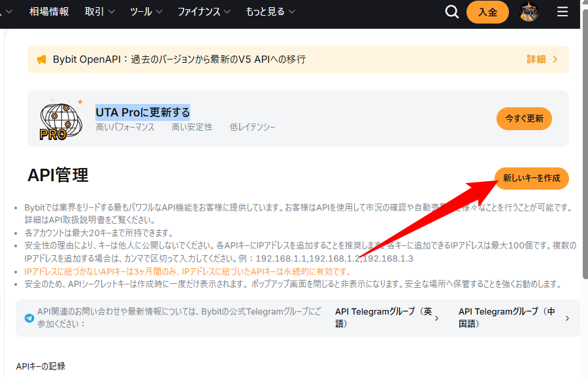
Task: Click the UTA Pro globe icon
Action: pos(60,120)
